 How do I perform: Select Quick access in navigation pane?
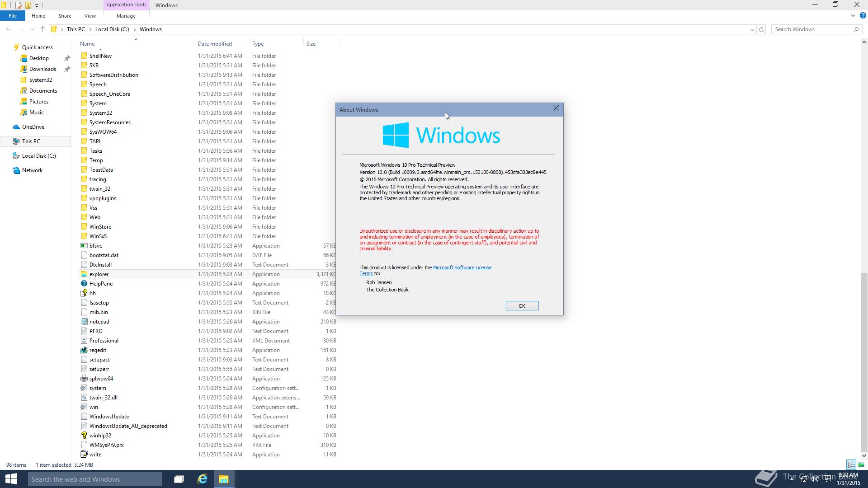point(37,47)
